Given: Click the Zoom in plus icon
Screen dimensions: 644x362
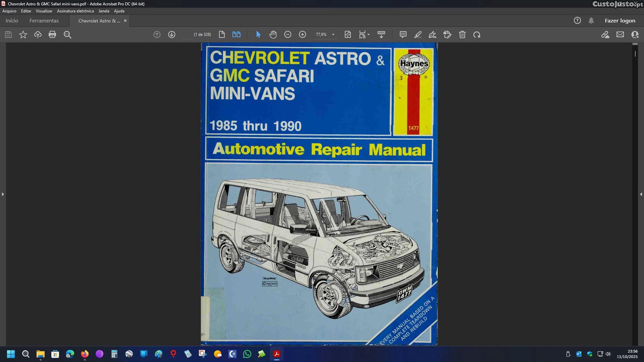Looking at the screenshot, I should tap(302, 35).
